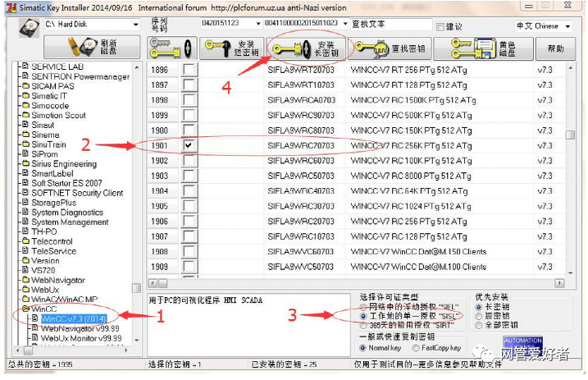
Task: Select the 365天的租用授权 SIRT radio button
Action: [x=363, y=325]
